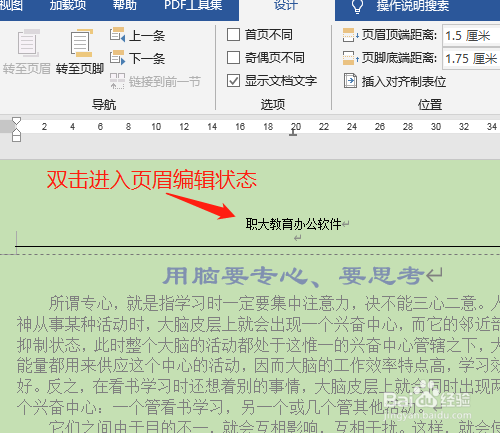
Task: Open the 加载项 ribbon tab
Action: tap(68, 5)
